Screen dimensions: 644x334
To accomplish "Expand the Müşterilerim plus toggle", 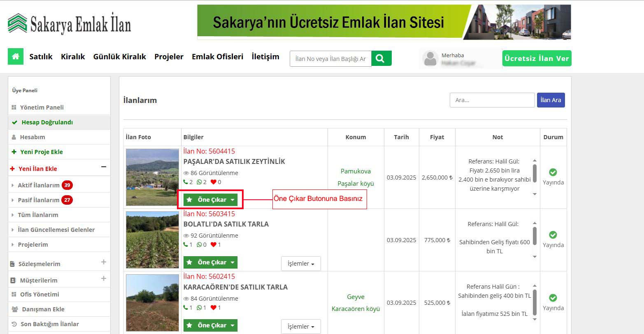I will 103,278.
